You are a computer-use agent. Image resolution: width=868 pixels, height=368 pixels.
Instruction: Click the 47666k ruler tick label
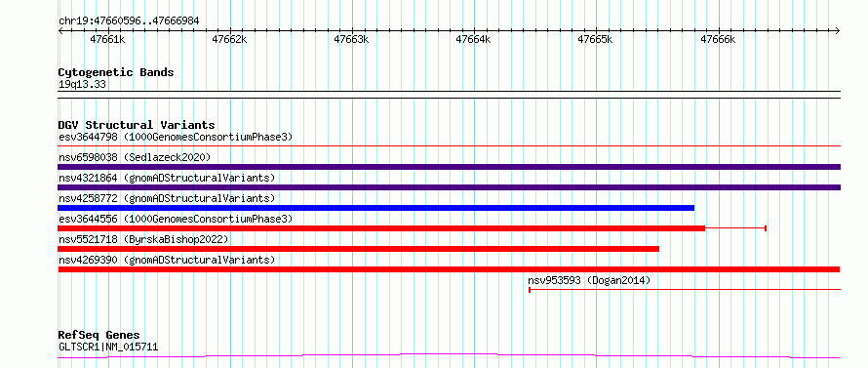[x=718, y=39]
